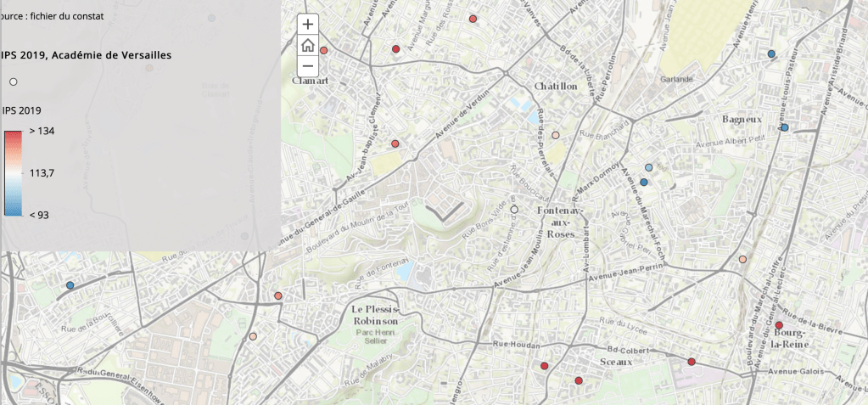This screenshot has height=405, width=868.
Task: Select the upper blue marker near Rue Marx-Dormoy
Action: (x=649, y=168)
